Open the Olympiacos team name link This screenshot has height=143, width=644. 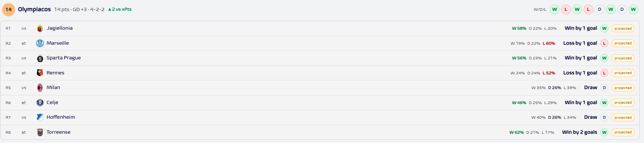pos(34,9)
